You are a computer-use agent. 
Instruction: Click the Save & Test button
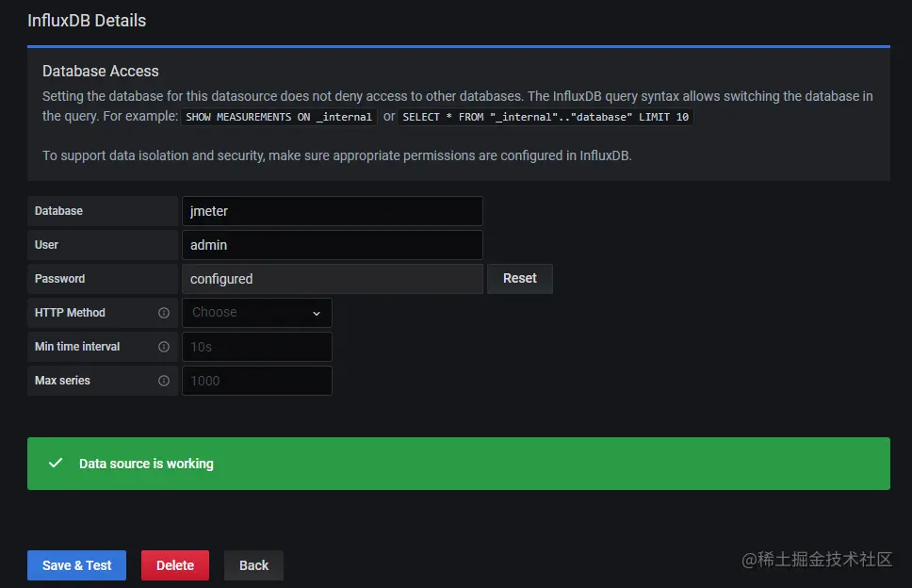pyautogui.click(x=76, y=565)
